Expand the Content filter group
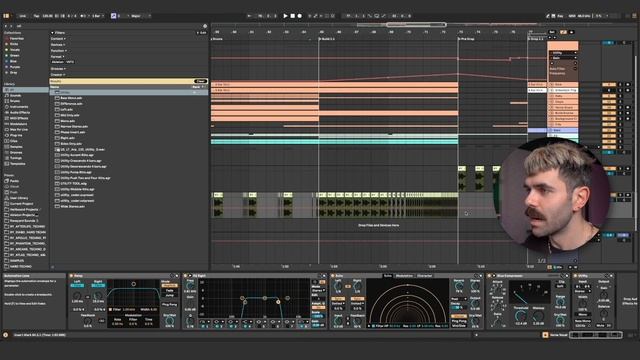 click(58, 39)
